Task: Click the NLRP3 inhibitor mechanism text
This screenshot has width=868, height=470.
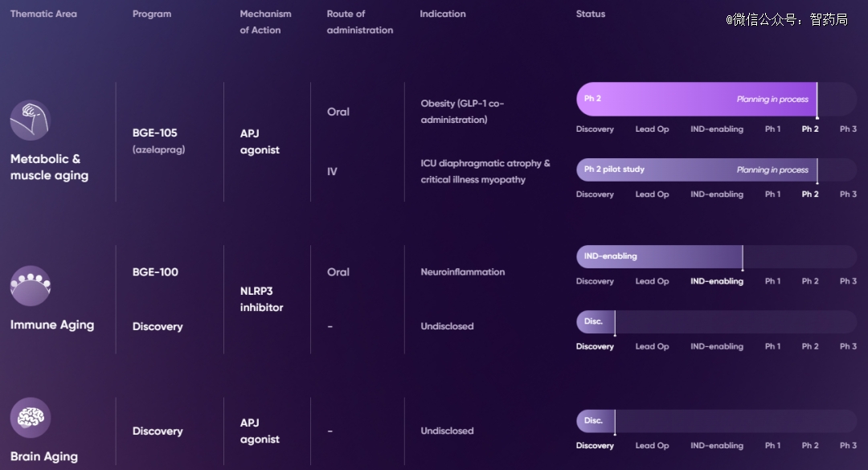Action: pyautogui.click(x=261, y=299)
